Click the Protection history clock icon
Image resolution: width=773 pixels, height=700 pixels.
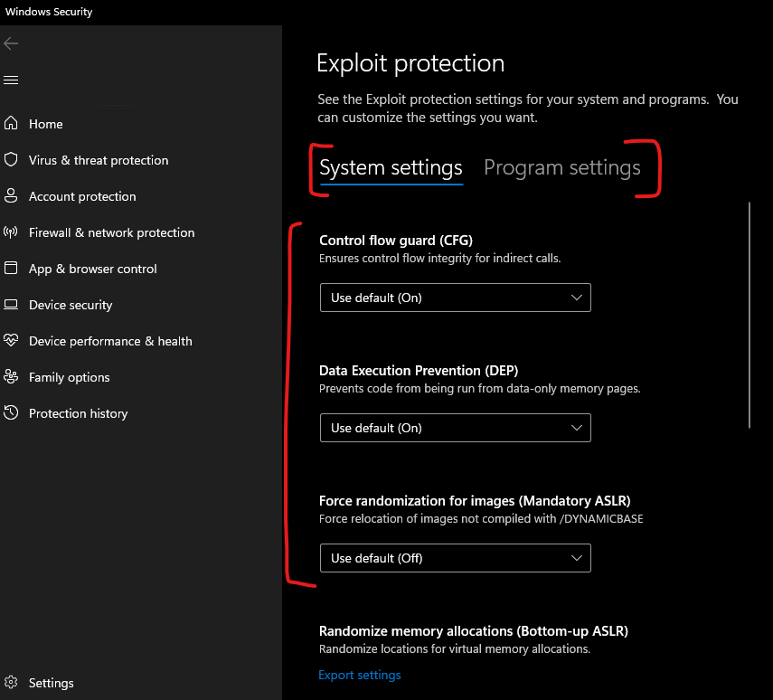pos(11,412)
